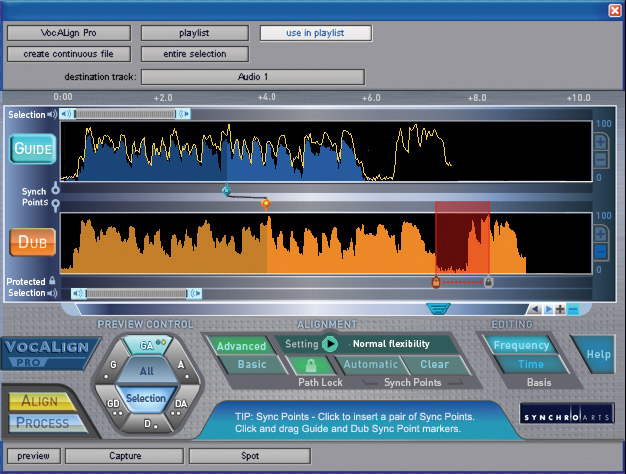The image size is (626, 474).
Task: Select A preview mode
Action: (x=183, y=368)
